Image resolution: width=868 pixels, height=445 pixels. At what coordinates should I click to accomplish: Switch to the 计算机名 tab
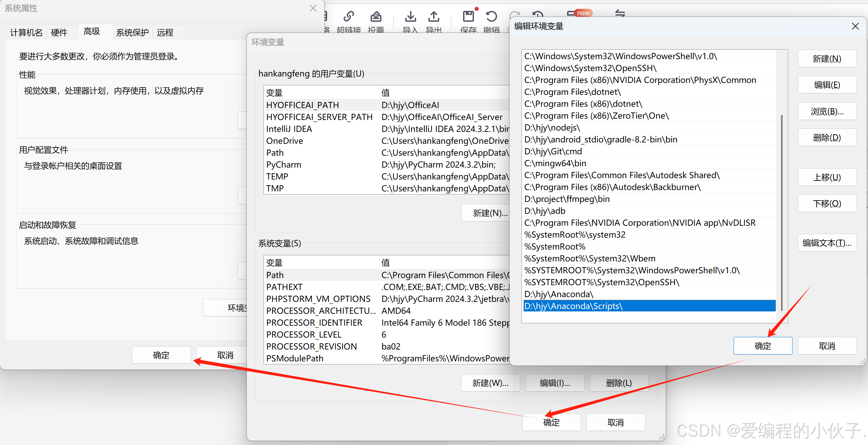tap(27, 33)
